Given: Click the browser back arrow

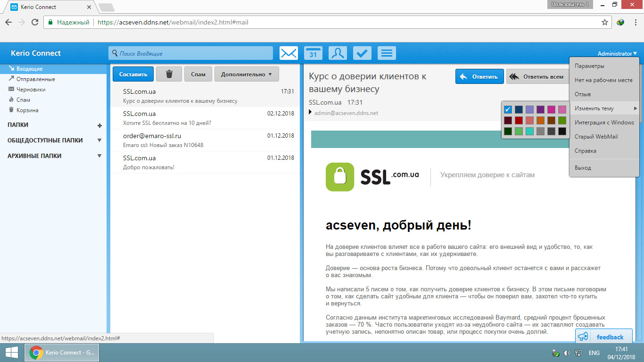Looking at the screenshot, I should (x=8, y=22).
